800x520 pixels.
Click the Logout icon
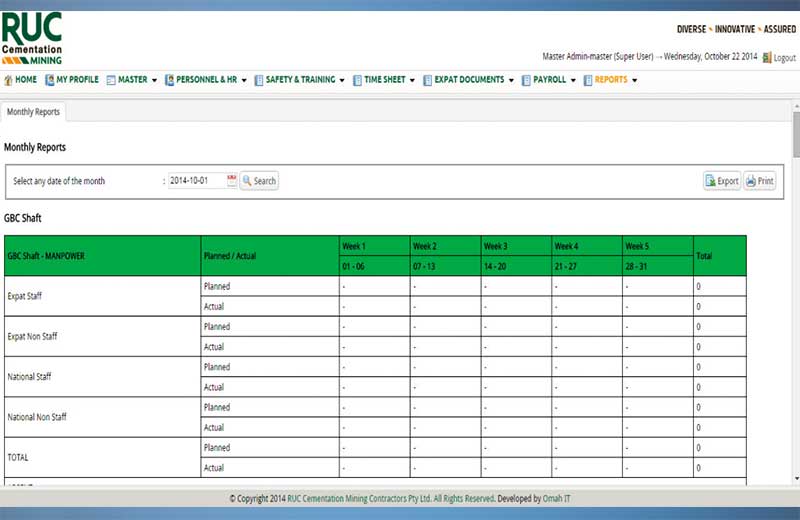(x=766, y=58)
